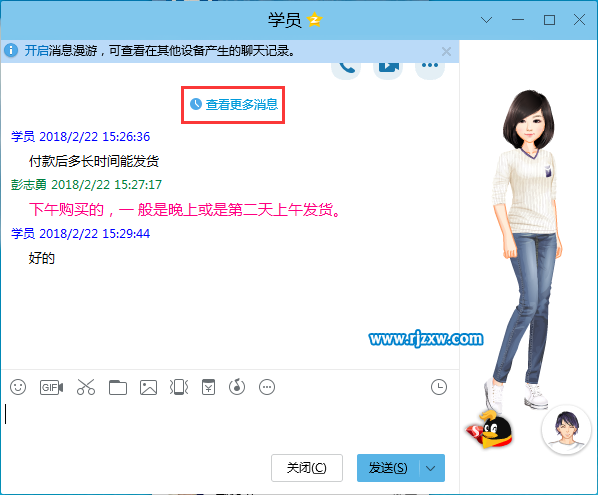Click the 关闭(C) button

(x=307, y=468)
